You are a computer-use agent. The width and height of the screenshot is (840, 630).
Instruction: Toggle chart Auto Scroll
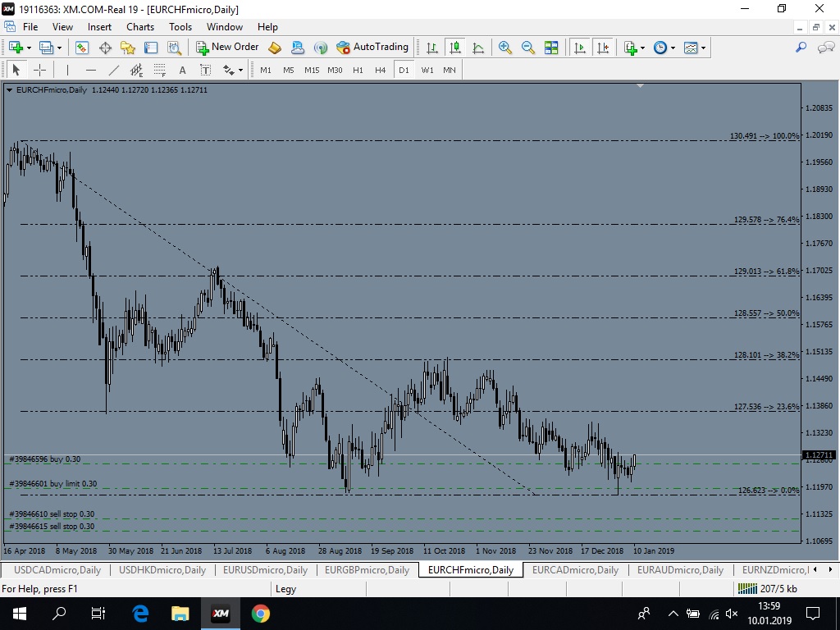(x=580, y=48)
